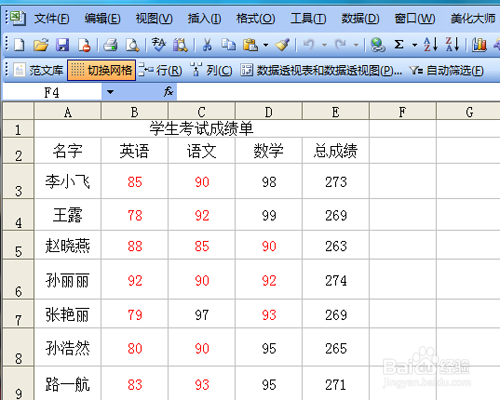Open the 视图(V) menu
This screenshot has width=500, height=400.
[x=154, y=18]
